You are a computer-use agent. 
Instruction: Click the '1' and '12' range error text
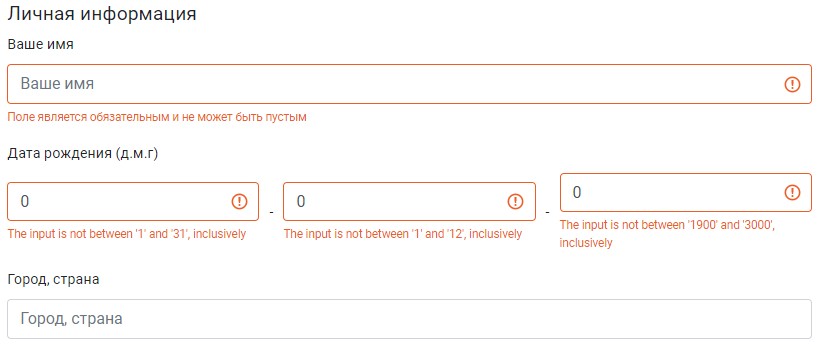pyautogui.click(x=403, y=234)
